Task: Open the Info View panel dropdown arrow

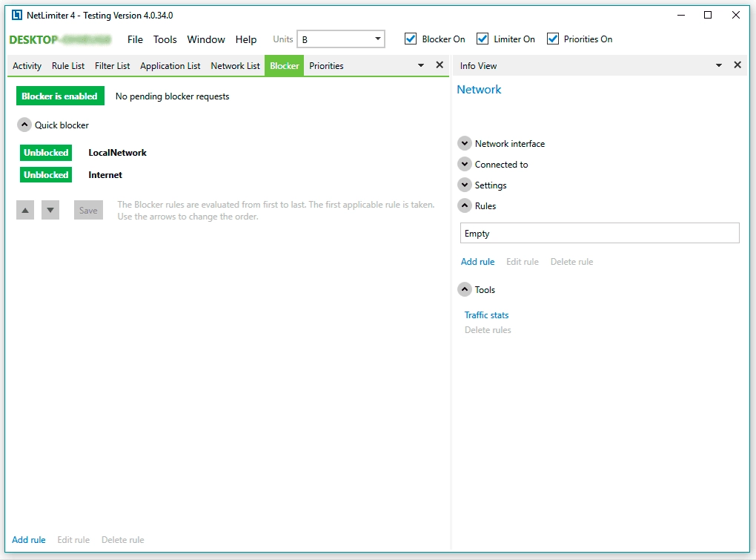Action: [718, 65]
